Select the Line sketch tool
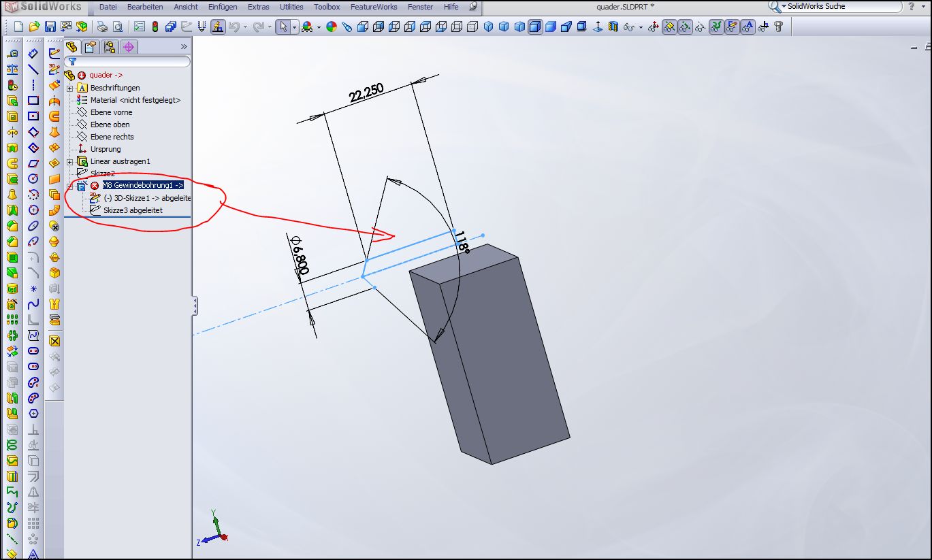The height and width of the screenshot is (560, 932). click(33, 69)
